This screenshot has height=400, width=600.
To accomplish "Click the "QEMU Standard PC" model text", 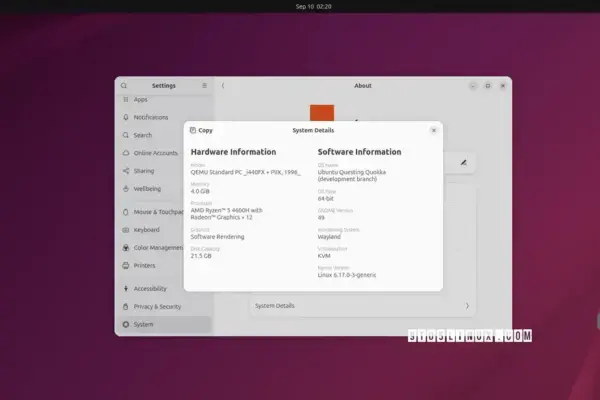I will tap(245, 172).
